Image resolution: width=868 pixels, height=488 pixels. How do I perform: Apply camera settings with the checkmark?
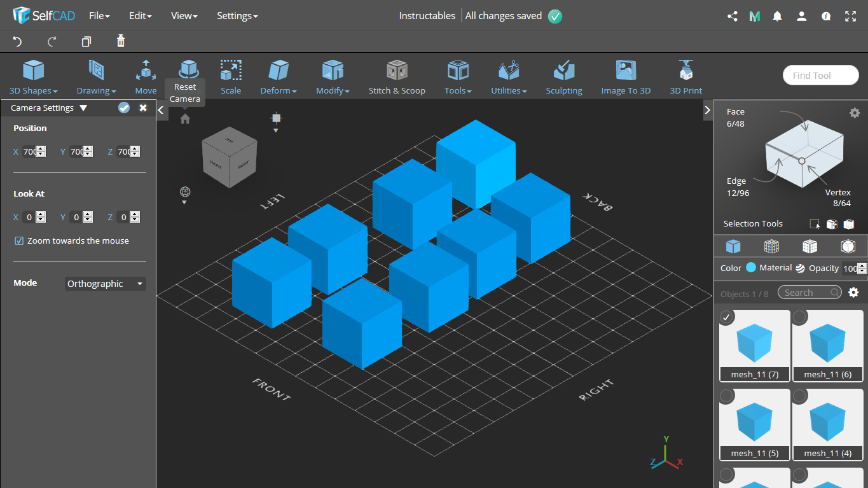pyautogui.click(x=124, y=108)
